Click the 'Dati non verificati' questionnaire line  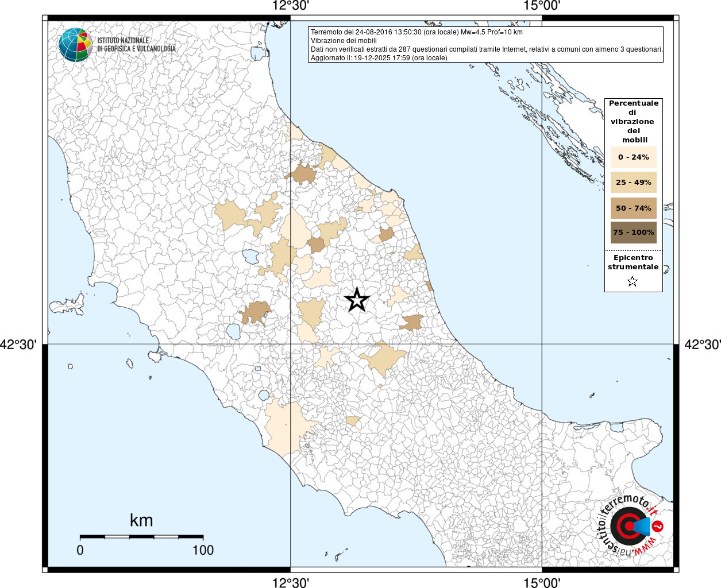tap(487, 49)
